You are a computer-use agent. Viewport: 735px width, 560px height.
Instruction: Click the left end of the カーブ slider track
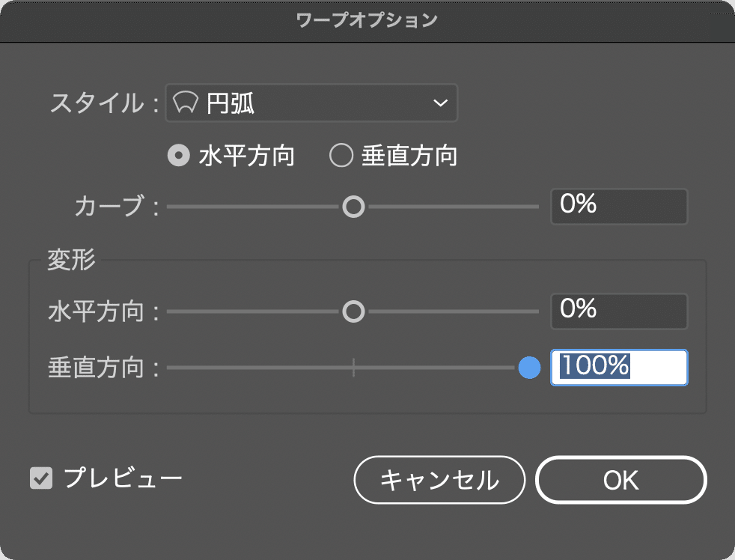tap(172, 206)
